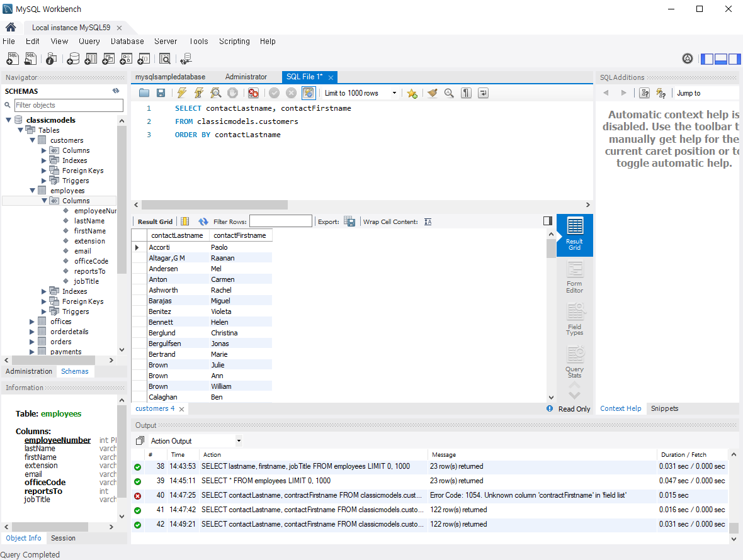
Task: Expand the offices table node
Action: (32, 322)
